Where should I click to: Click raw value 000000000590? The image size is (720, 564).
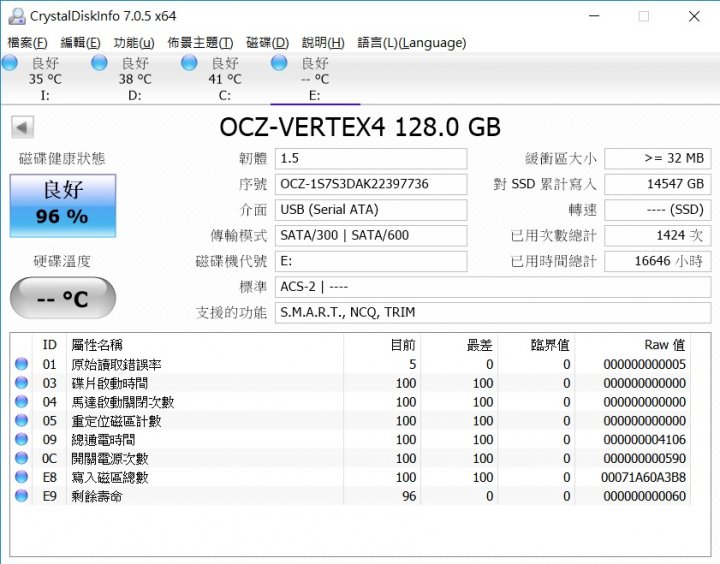click(x=644, y=458)
